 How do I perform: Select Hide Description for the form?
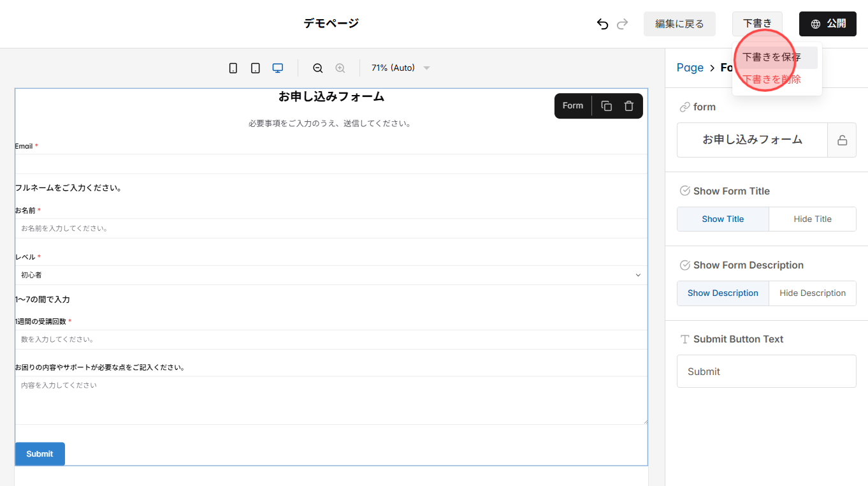813,293
